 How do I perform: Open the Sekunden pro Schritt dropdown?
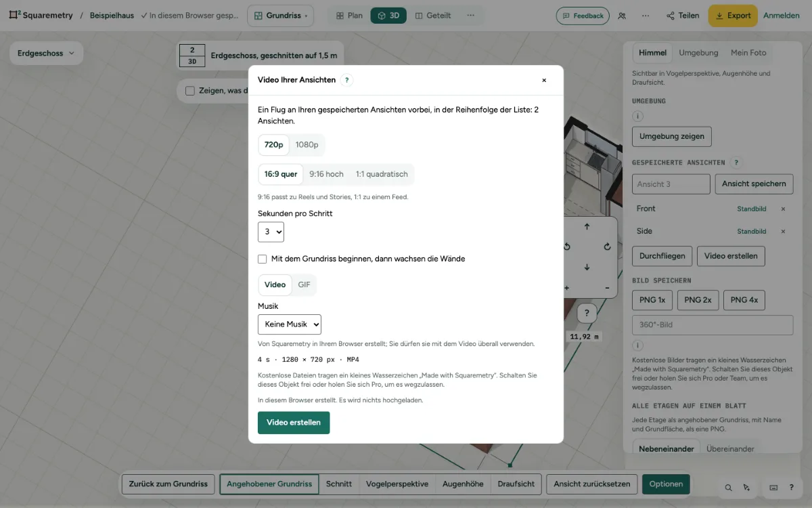(x=271, y=232)
